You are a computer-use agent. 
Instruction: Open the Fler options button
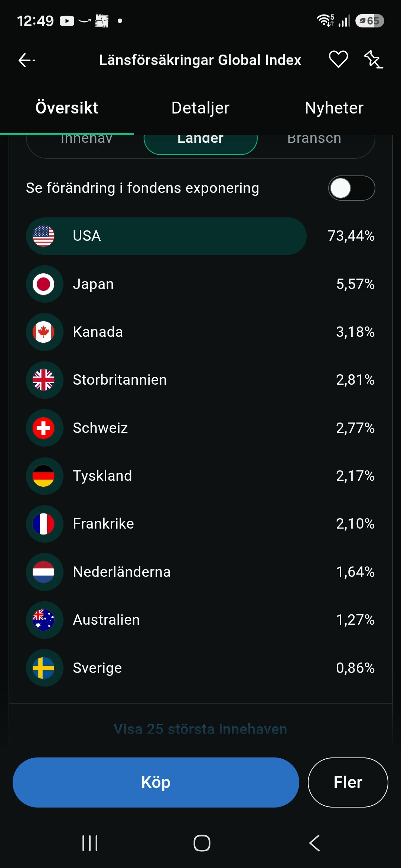tap(348, 782)
